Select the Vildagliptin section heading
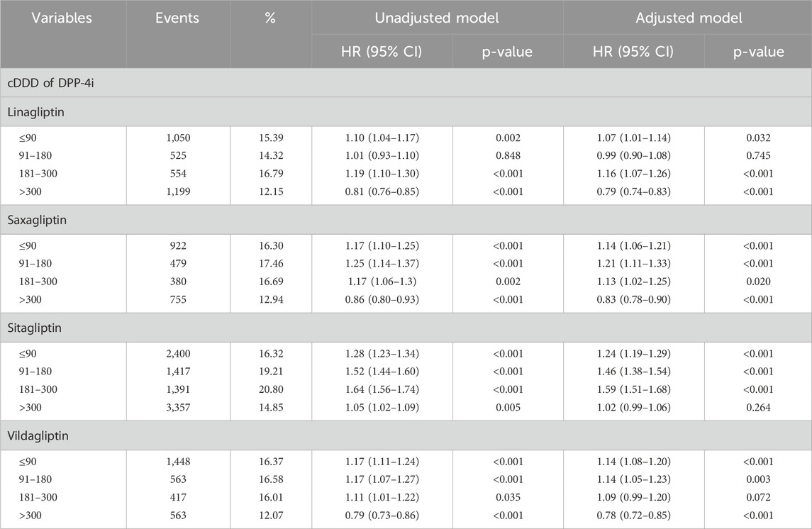Screen dimensions: 812x529 pyautogui.click(x=38, y=436)
